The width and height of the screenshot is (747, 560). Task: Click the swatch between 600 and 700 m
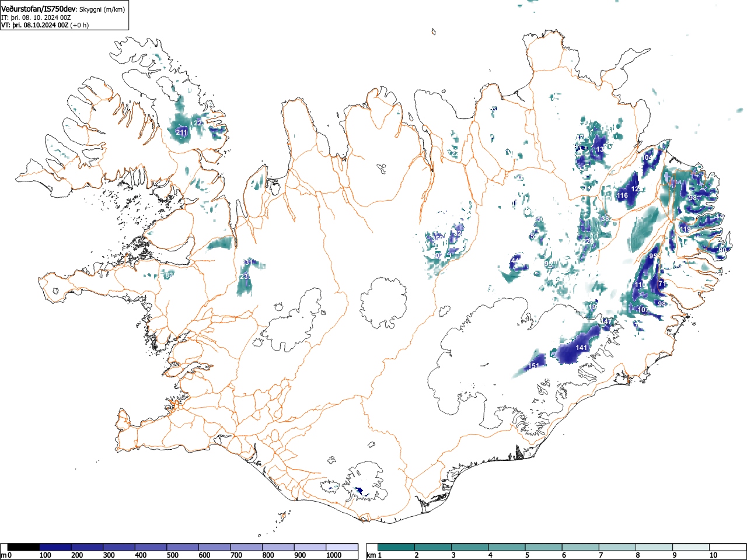[215, 547]
